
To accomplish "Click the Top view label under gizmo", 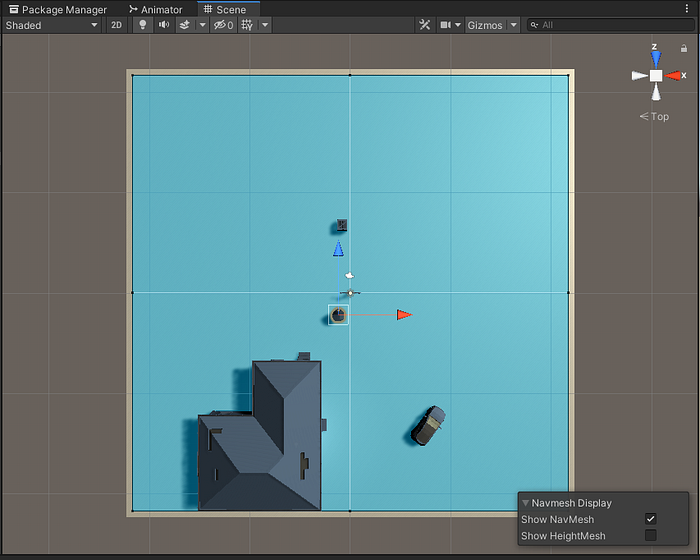I will pos(654,116).
